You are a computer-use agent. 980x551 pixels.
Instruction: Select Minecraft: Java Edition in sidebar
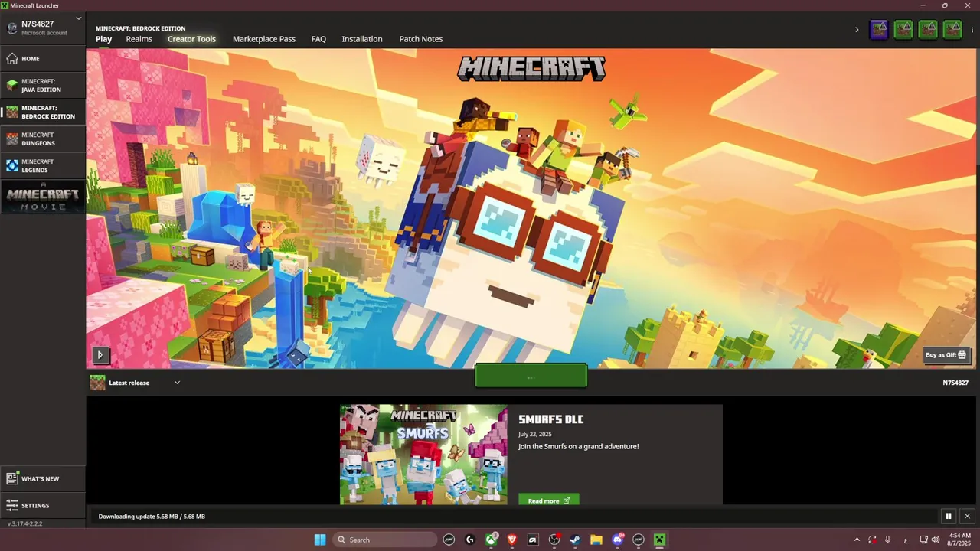coord(43,85)
